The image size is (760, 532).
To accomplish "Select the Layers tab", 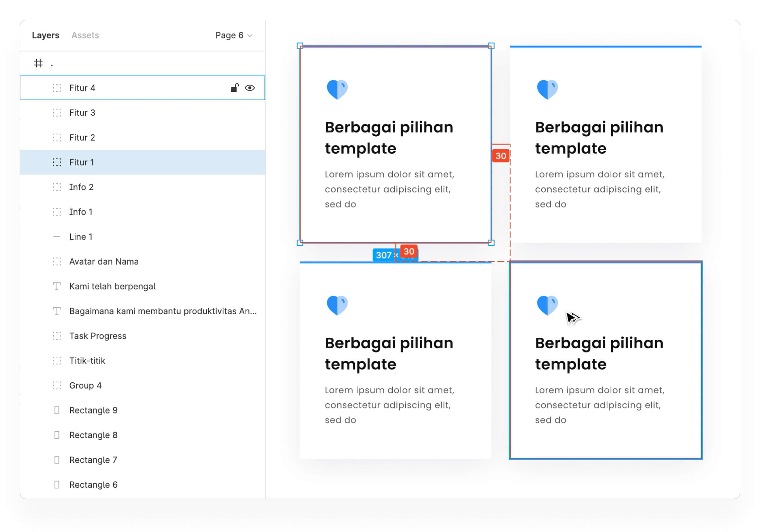I will coord(46,35).
